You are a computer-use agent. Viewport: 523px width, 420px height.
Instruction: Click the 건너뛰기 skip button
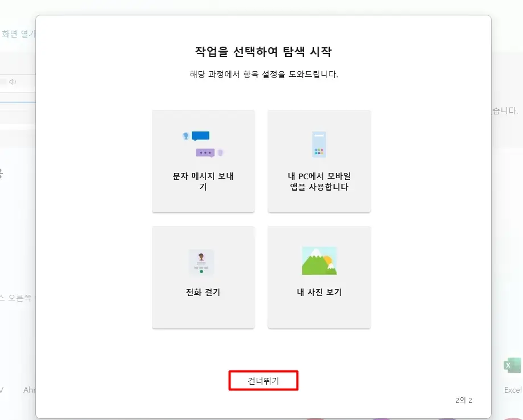[x=263, y=380]
